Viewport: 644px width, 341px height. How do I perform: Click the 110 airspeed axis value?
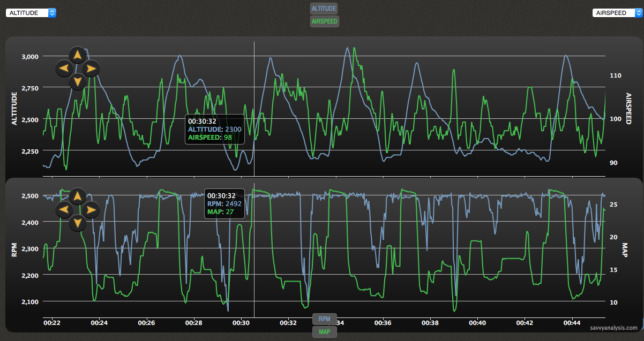tap(615, 76)
